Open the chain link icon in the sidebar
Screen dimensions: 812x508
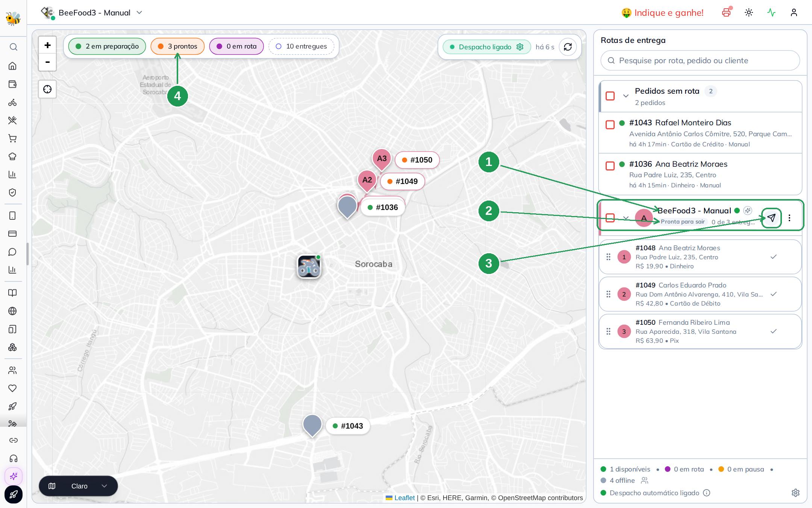[13, 440]
